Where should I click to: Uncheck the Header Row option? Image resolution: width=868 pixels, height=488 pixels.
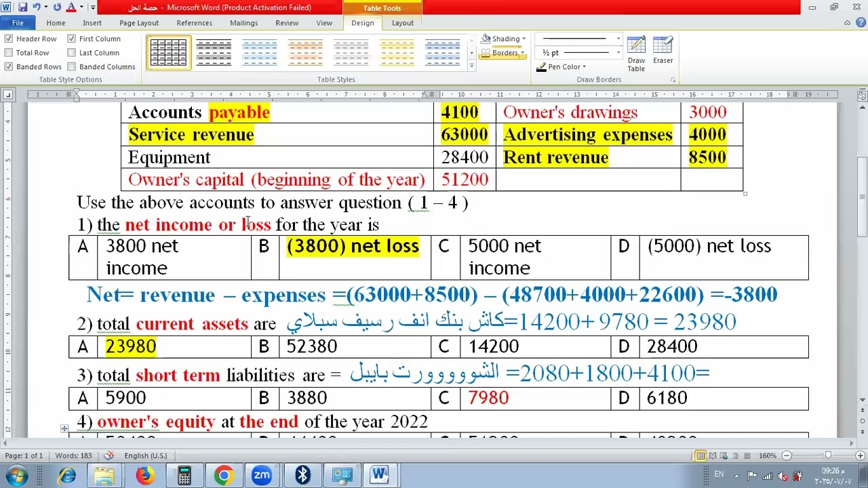pos(9,39)
